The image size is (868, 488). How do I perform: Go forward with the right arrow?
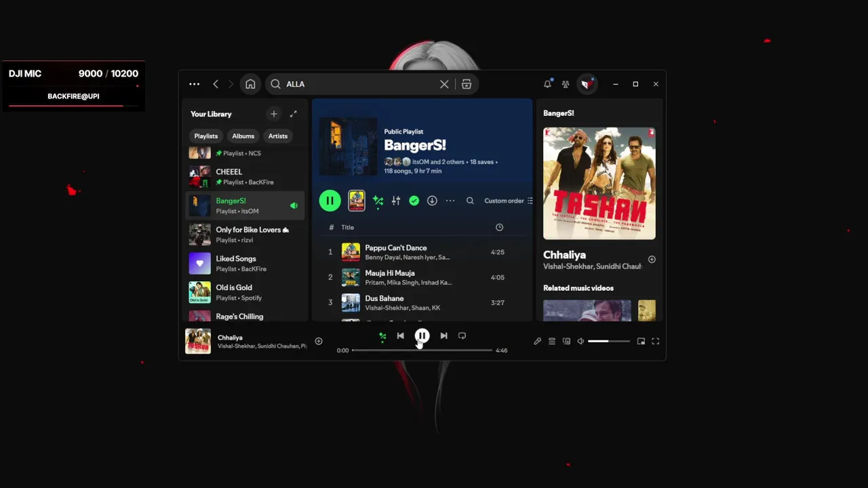(x=231, y=84)
